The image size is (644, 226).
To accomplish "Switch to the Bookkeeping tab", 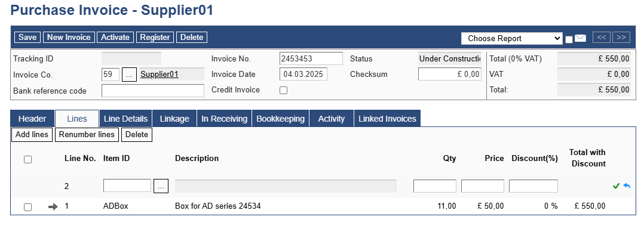I will [281, 119].
